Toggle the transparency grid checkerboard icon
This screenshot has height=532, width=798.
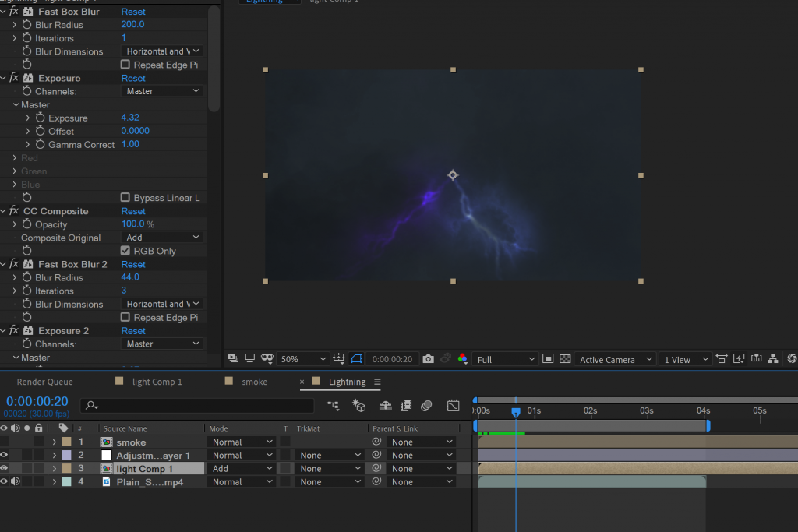click(565, 359)
